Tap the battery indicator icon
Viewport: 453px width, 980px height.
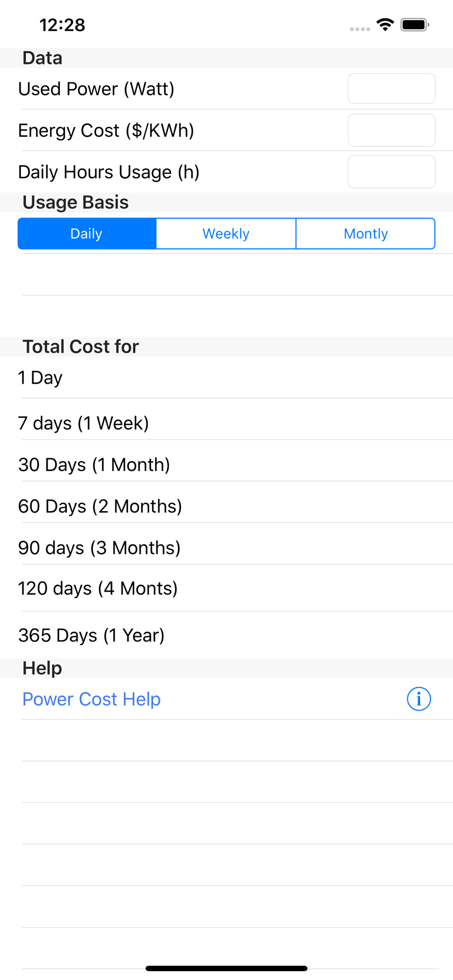click(x=414, y=24)
